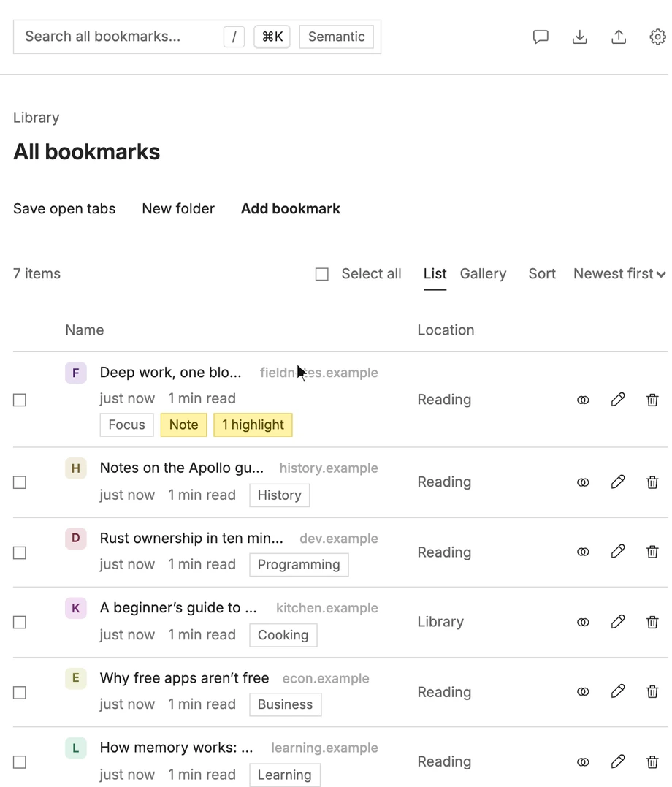
Task: Click the ⌘K shortcut button
Action: tap(272, 37)
